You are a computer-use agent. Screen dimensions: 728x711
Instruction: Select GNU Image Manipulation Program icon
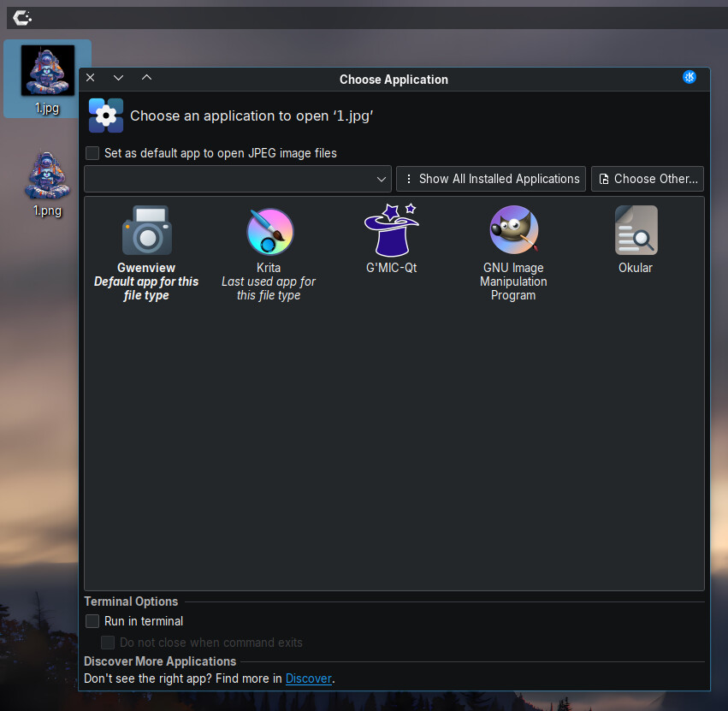tap(513, 230)
